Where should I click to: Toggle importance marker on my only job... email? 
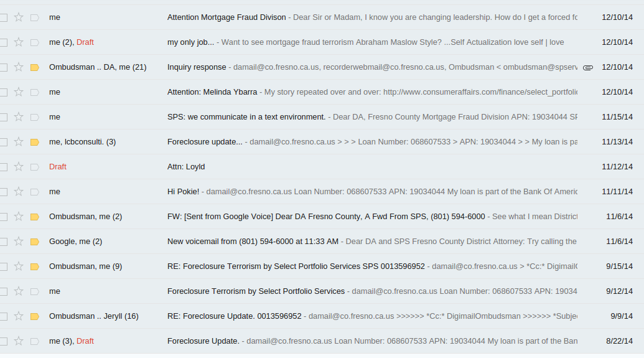coord(35,42)
